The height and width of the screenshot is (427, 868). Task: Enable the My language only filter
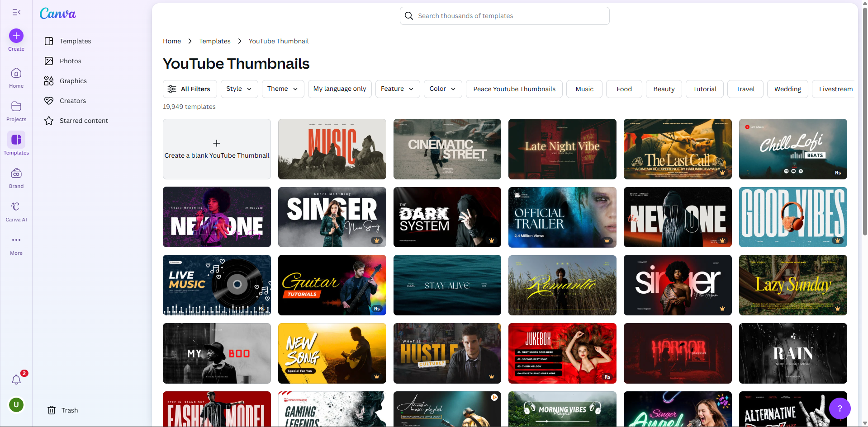[x=339, y=89]
